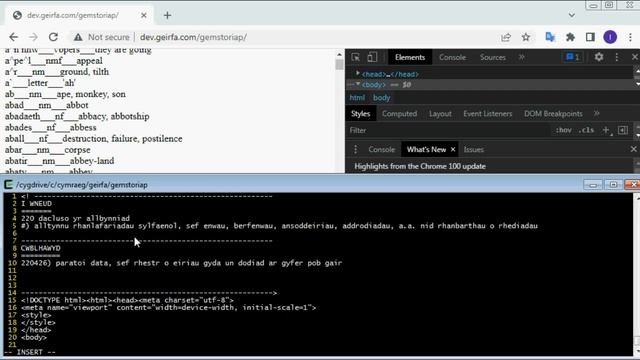Show more DevTools panels chevron
The width and height of the screenshot is (640, 360).
click(522, 58)
